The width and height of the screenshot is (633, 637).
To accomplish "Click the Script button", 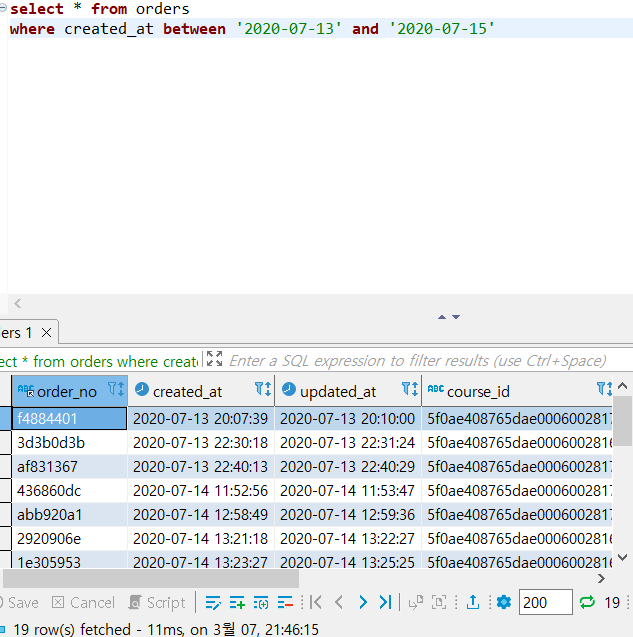I will pyautogui.click(x=157, y=602).
